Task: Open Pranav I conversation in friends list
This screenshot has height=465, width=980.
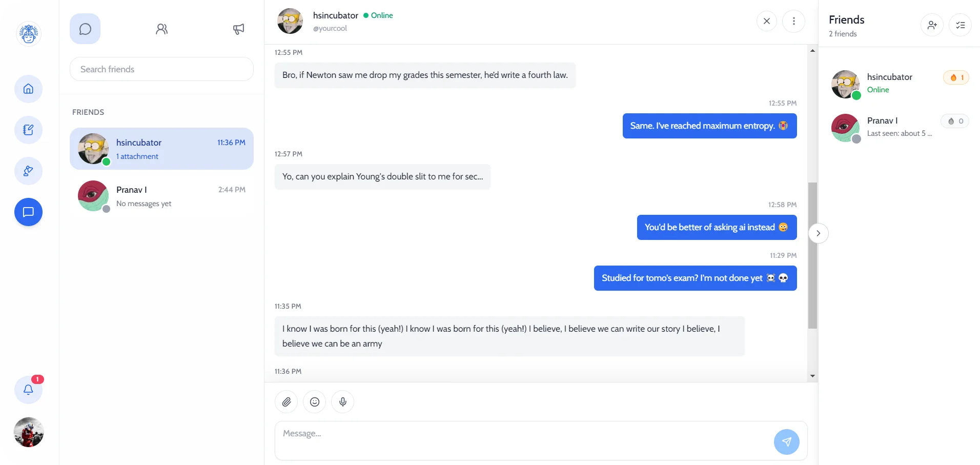Action: (161, 196)
